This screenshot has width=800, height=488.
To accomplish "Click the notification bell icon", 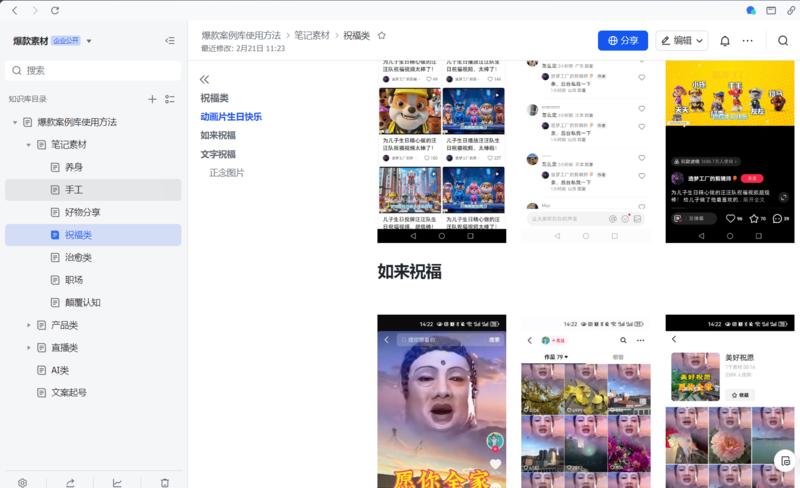I will pyautogui.click(x=725, y=41).
